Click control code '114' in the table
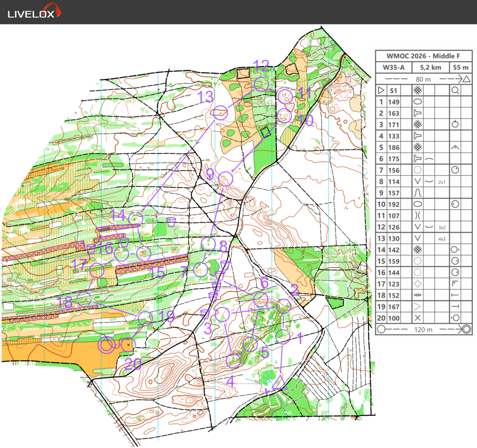This screenshot has width=477, height=448. [394, 182]
